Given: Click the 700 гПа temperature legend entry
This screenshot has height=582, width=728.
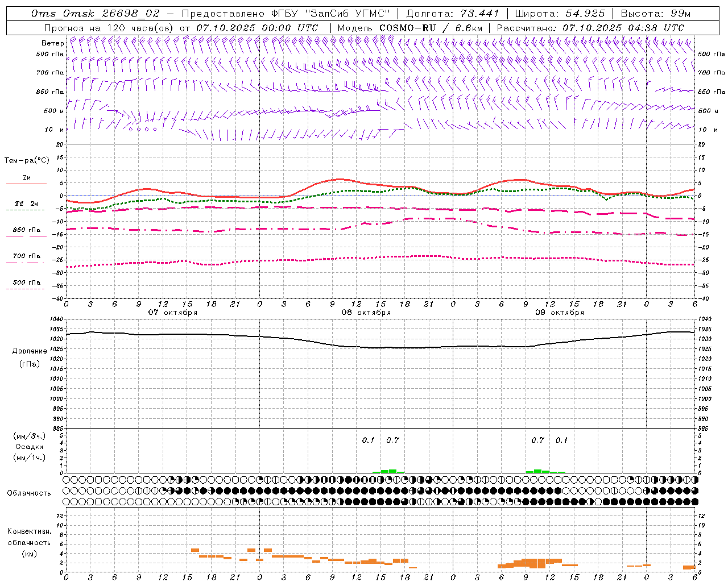Looking at the screenshot, I should [x=27, y=256].
